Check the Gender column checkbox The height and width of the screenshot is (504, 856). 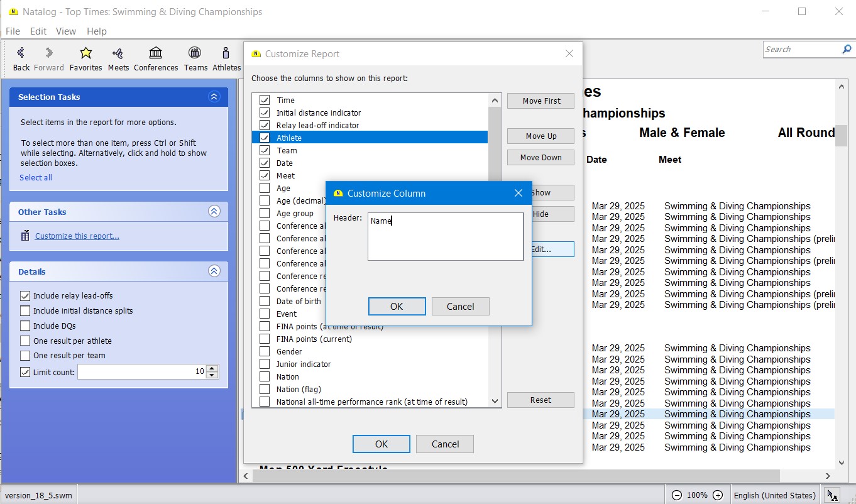pos(265,352)
